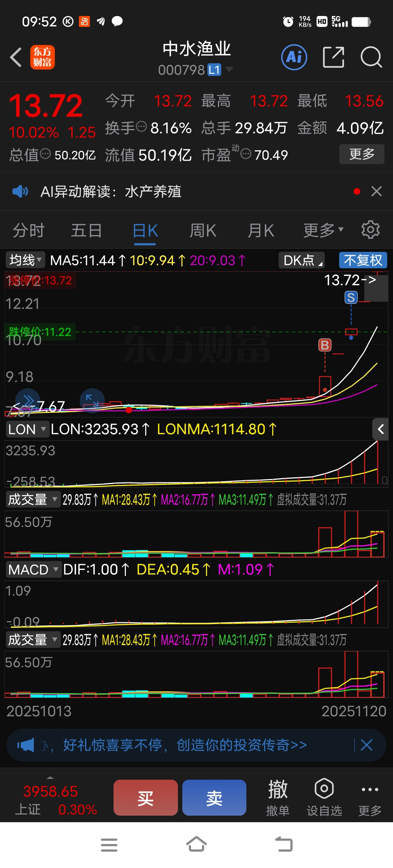Tap the info icon next to 换手
The width and height of the screenshot is (393, 868).
pos(142,126)
